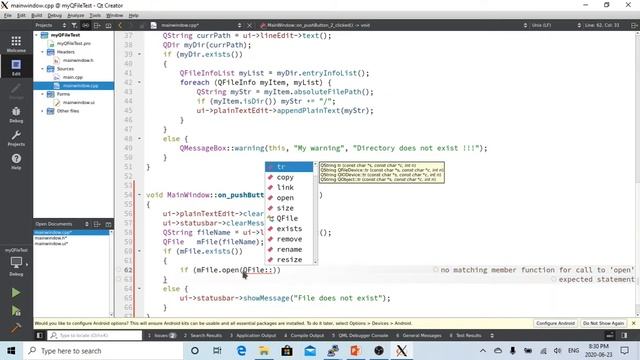Viewport: 640px width, 360px height.
Task: Open main.cpp in project tree
Action: click(x=73, y=77)
